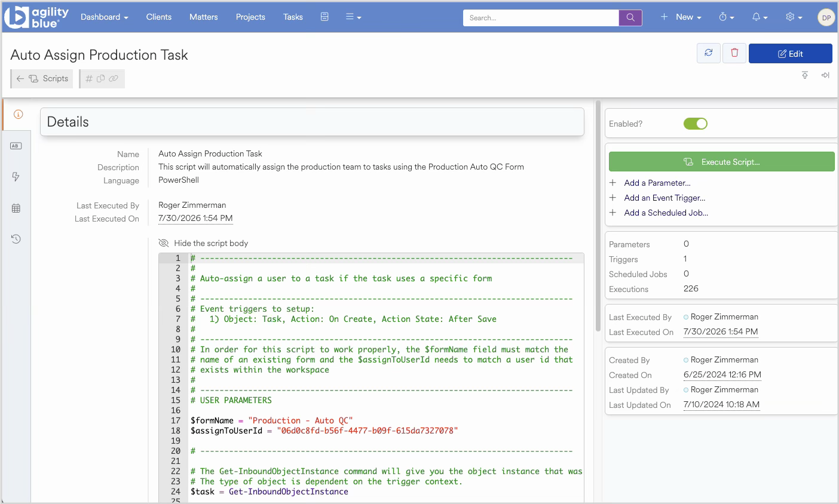Click the Details section header

(312, 122)
